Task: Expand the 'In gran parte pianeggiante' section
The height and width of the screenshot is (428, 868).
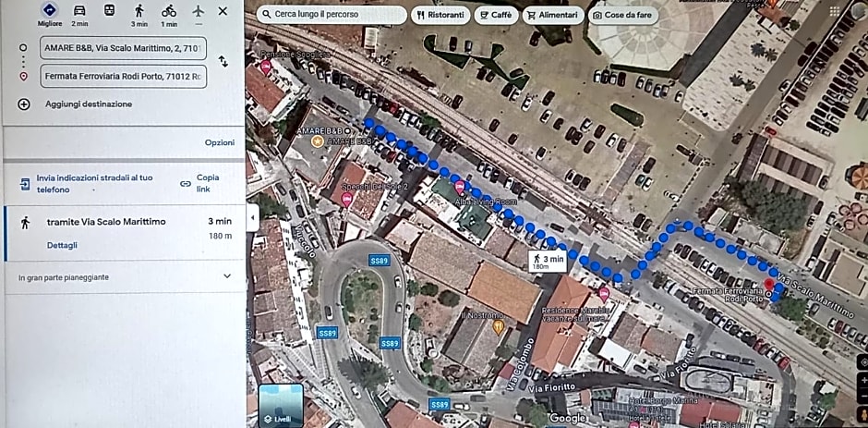Action: 226,276
